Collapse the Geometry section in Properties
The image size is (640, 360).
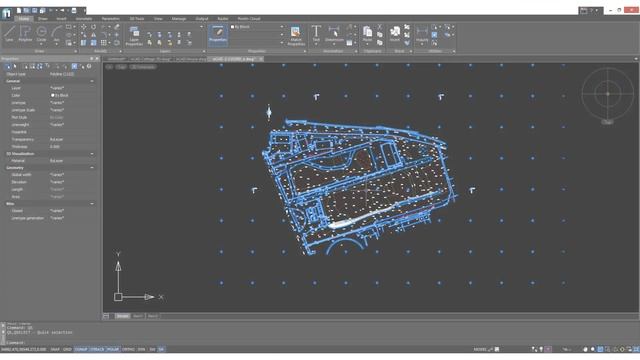pos(92,168)
